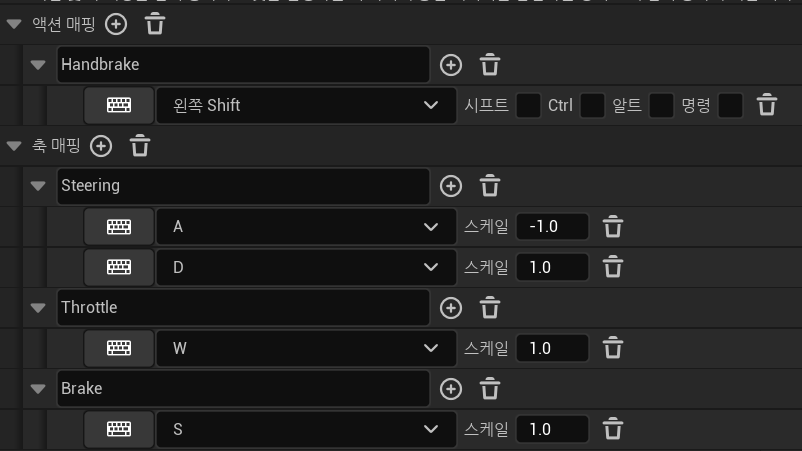Image resolution: width=802 pixels, height=451 pixels.
Task: Add a new axis mapping with plus icon
Action: click(x=101, y=146)
